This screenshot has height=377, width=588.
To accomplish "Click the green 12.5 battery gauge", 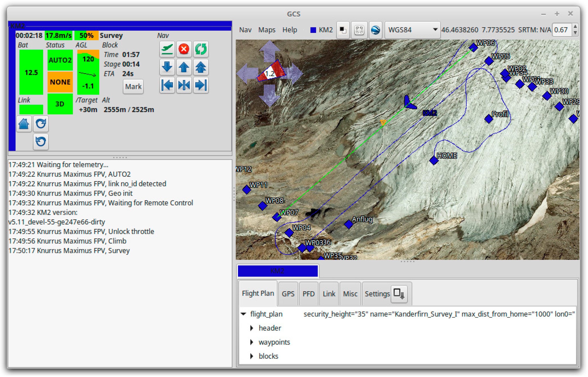I will pos(31,72).
